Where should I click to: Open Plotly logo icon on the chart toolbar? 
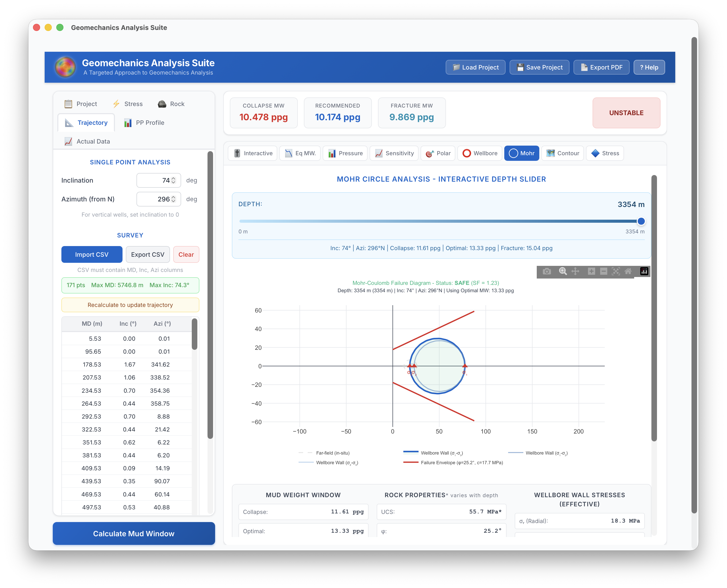coord(644,271)
